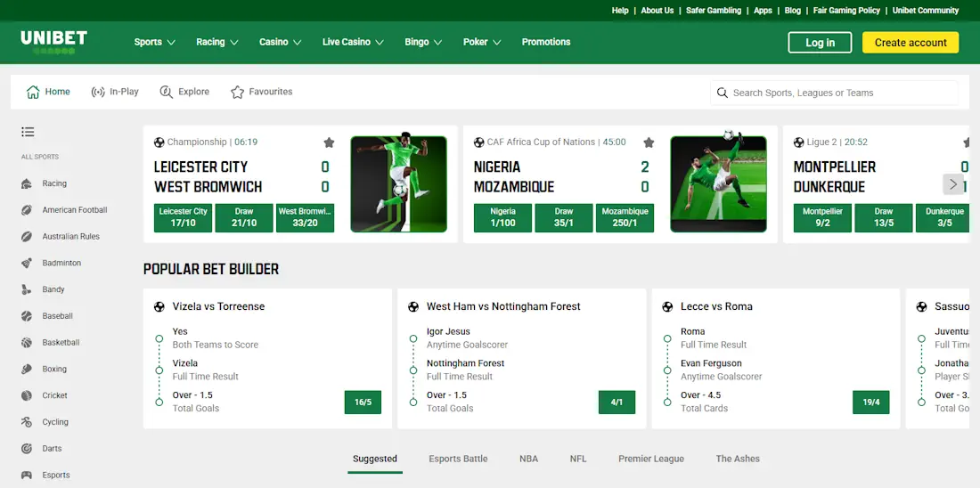This screenshot has width=980, height=488.
Task: Favourite the Leicester City vs West Bromwich match
Action: tap(330, 142)
